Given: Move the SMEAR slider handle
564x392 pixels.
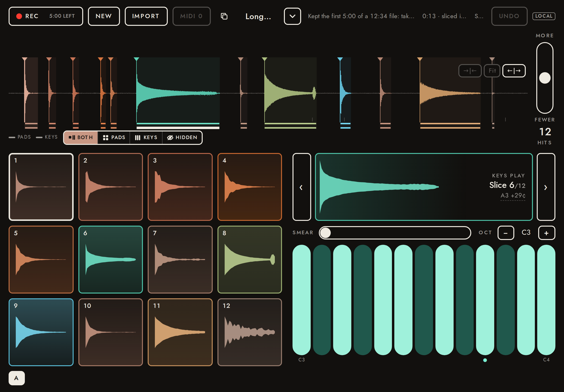Looking at the screenshot, I should [325, 233].
